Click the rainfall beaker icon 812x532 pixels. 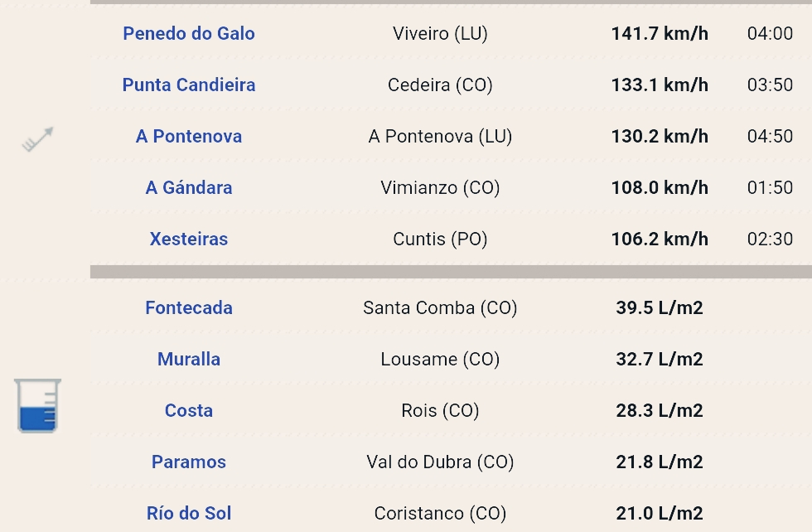[37, 405]
